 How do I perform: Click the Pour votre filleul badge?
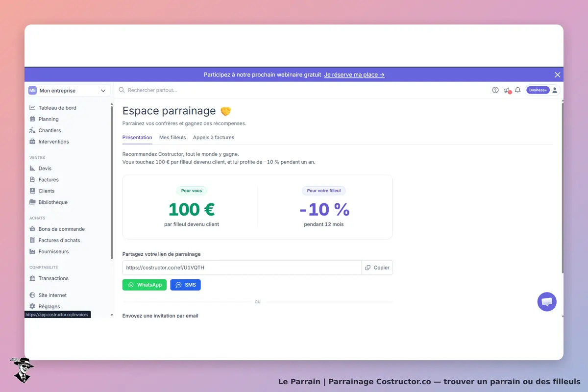(324, 191)
